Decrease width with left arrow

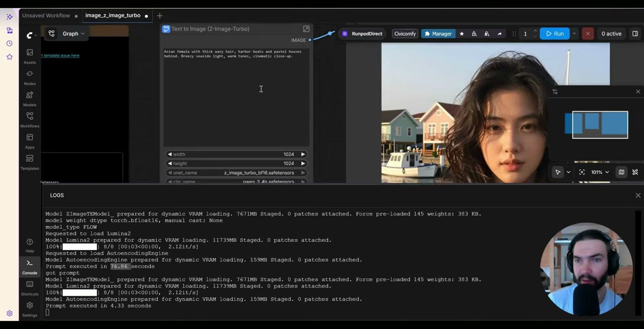click(x=170, y=154)
